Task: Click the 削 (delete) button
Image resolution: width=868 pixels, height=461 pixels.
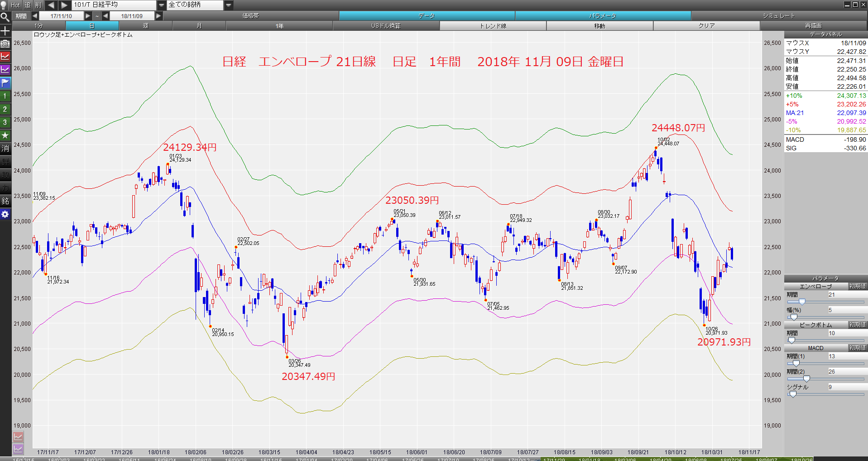Action: click(38, 5)
